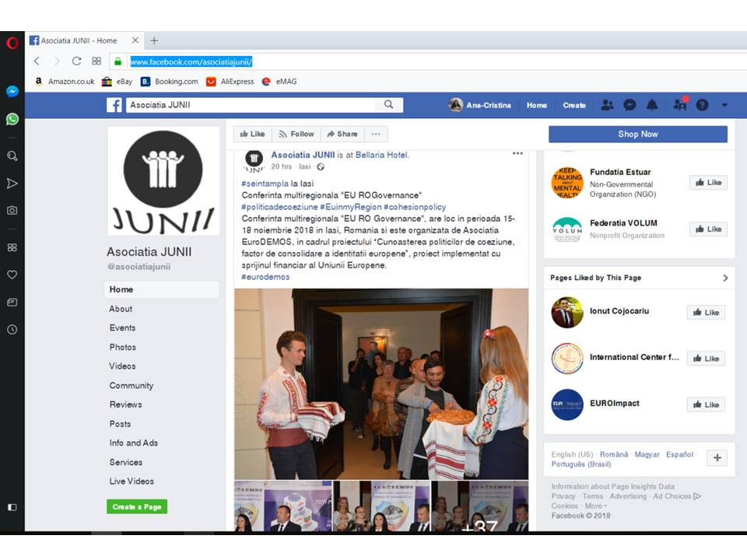The width and height of the screenshot is (747, 560).
Task: Click Create a Page button
Action: (x=137, y=506)
